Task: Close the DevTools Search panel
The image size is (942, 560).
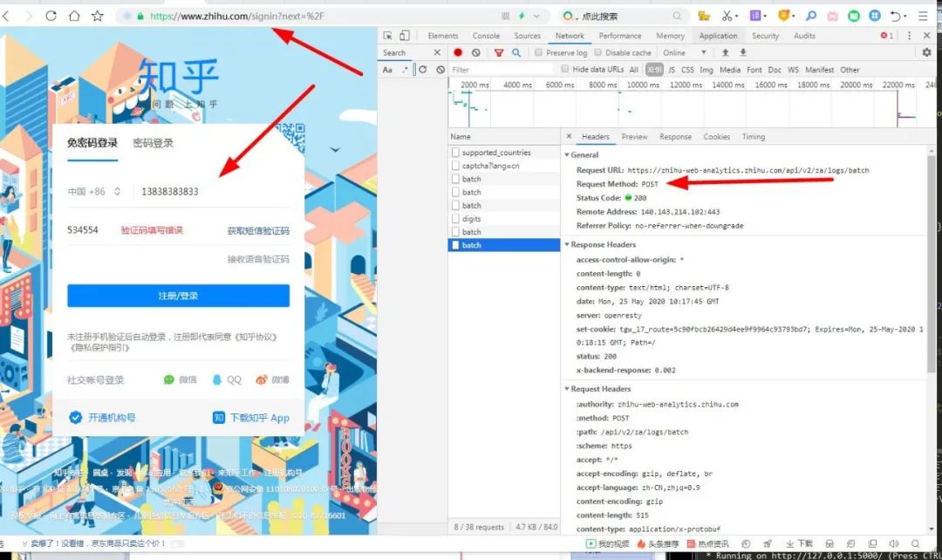Action: (437, 53)
